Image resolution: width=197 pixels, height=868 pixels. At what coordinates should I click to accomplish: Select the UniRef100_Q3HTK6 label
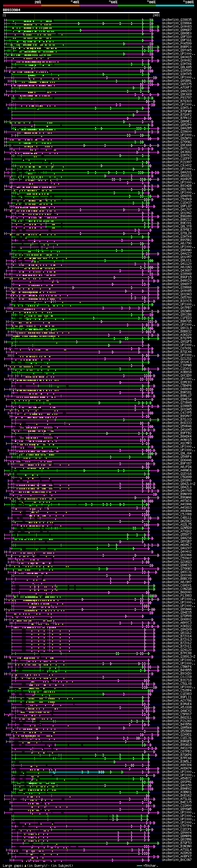[177, 64]
